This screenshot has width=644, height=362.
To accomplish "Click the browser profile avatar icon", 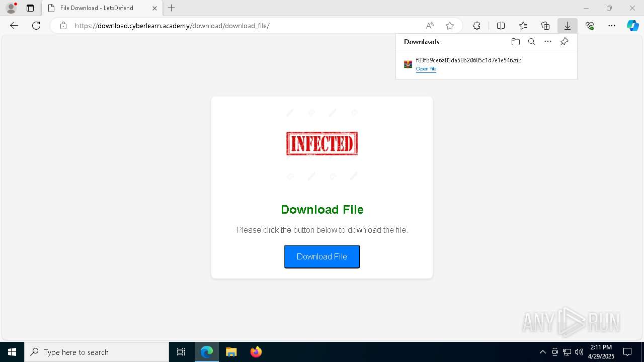I will [11, 8].
